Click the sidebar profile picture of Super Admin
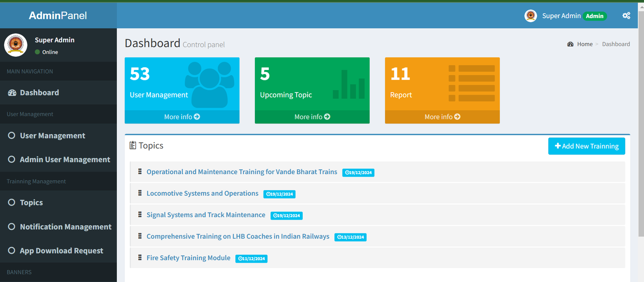The image size is (644, 282). [x=16, y=45]
